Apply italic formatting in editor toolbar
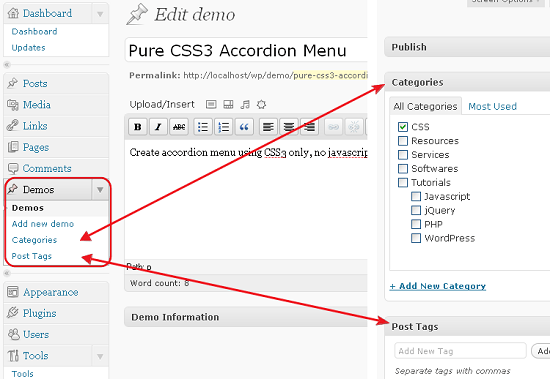This screenshot has width=550, height=379. 158,127
